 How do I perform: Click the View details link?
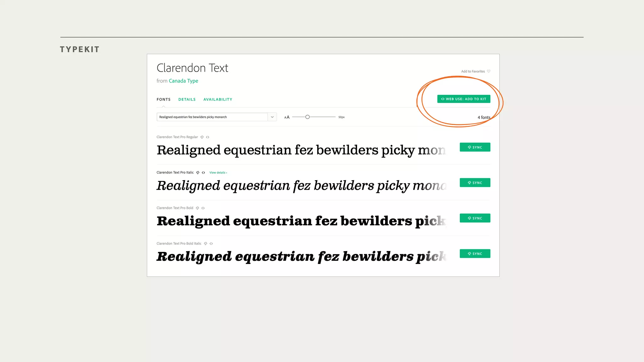point(218,173)
